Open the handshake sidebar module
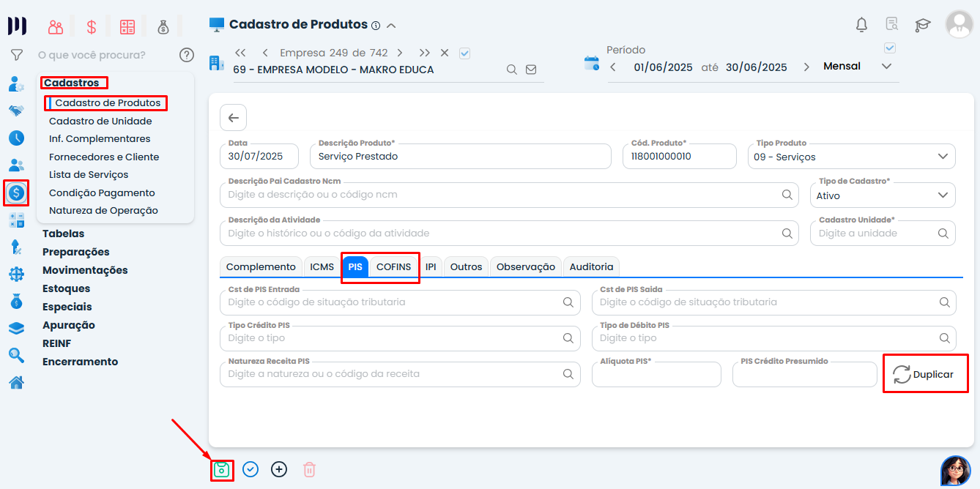Screen dimensions: 980x489 (x=16, y=111)
